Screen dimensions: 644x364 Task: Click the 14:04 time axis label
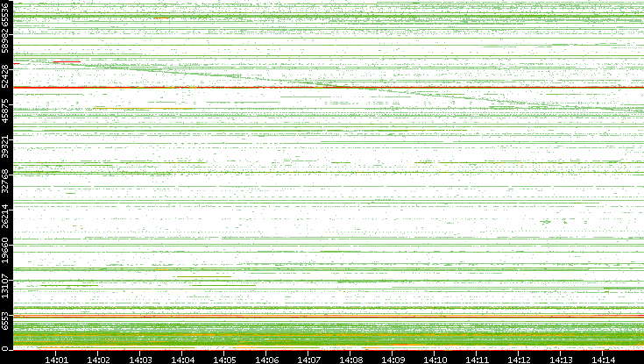182,358
